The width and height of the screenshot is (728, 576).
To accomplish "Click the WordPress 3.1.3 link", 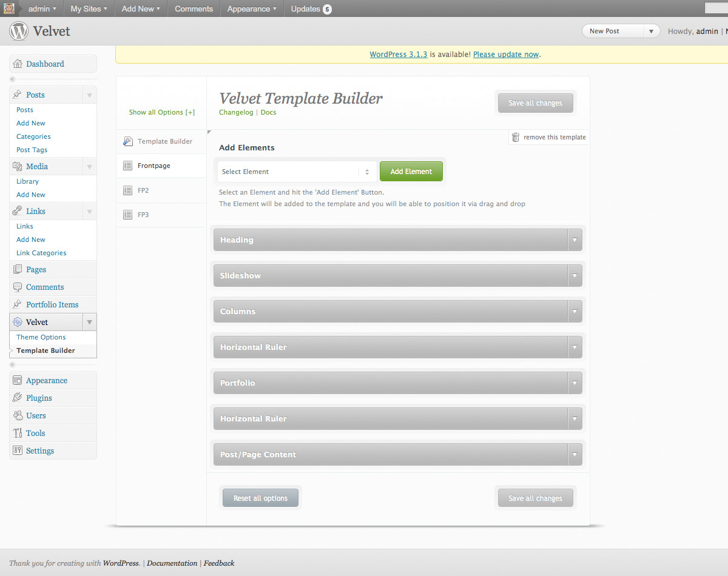I will point(399,54).
